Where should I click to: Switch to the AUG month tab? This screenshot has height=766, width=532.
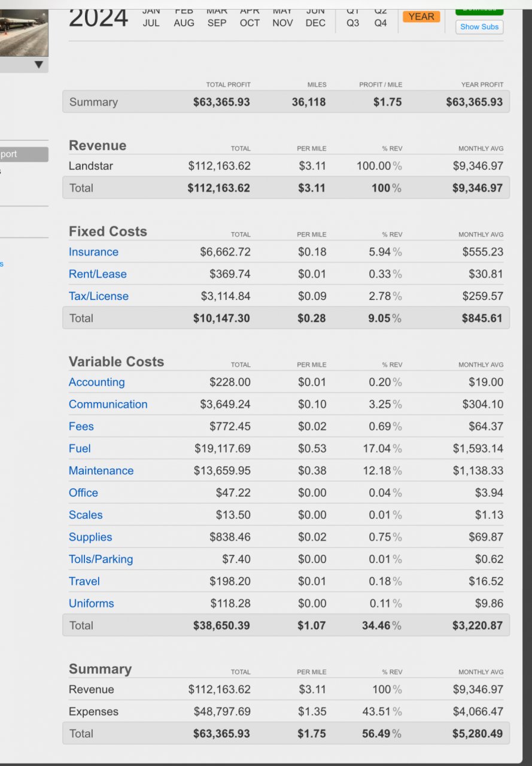pyautogui.click(x=184, y=23)
